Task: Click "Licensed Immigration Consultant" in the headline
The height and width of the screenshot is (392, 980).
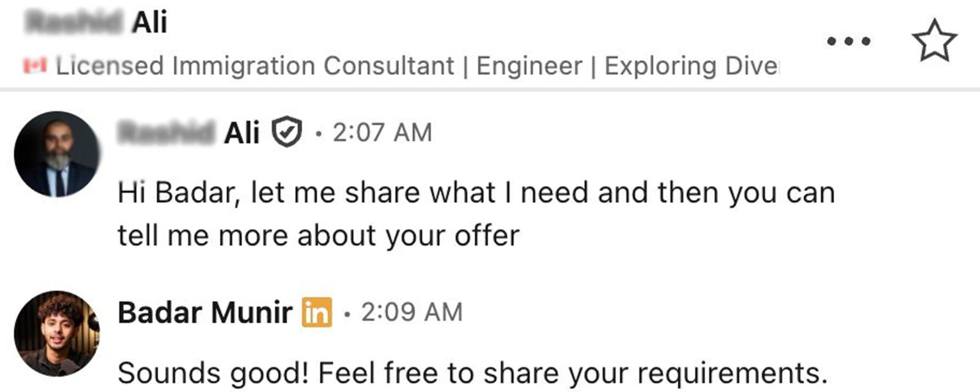Action: click(x=255, y=66)
